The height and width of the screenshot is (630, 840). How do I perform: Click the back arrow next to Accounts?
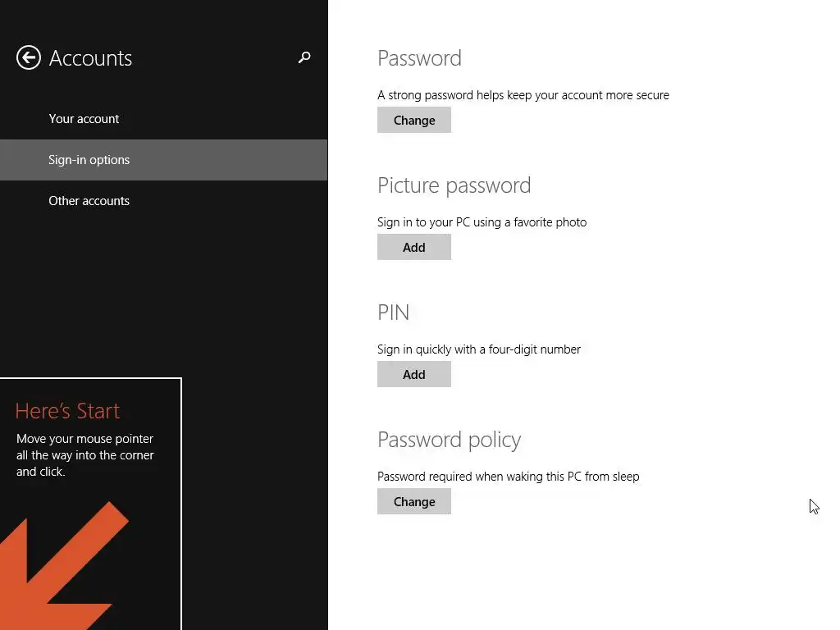[x=29, y=57]
